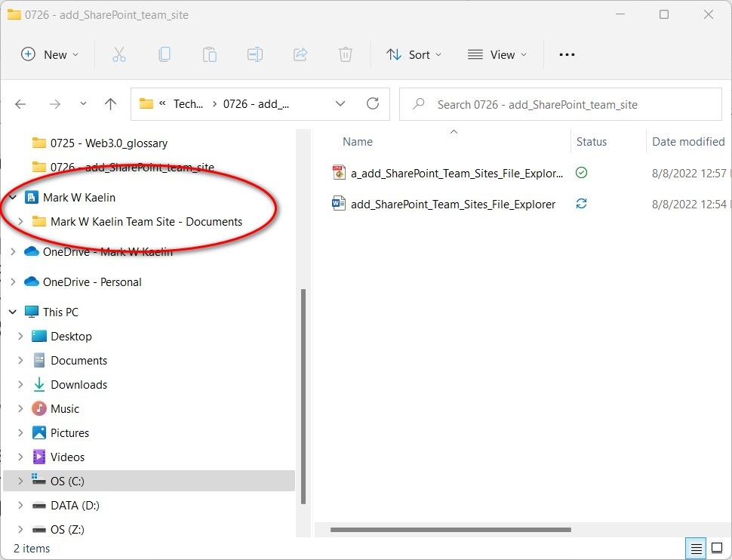
Task: Cut the selected file using toolbar scissors icon
Action: [x=118, y=54]
